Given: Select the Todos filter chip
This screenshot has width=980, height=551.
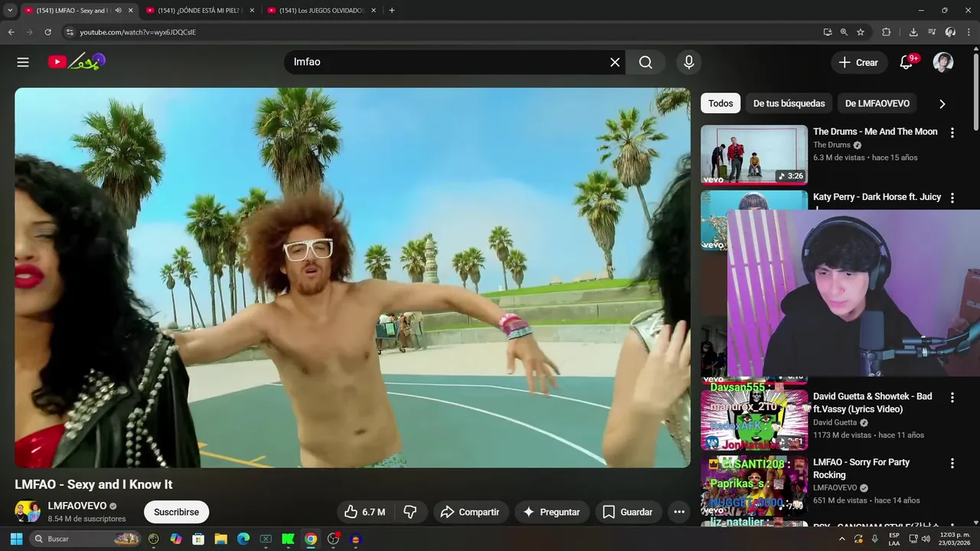Looking at the screenshot, I should (720, 103).
